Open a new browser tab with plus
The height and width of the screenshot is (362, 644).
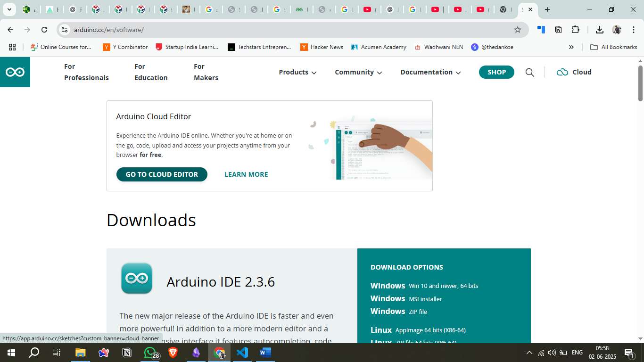click(x=547, y=9)
